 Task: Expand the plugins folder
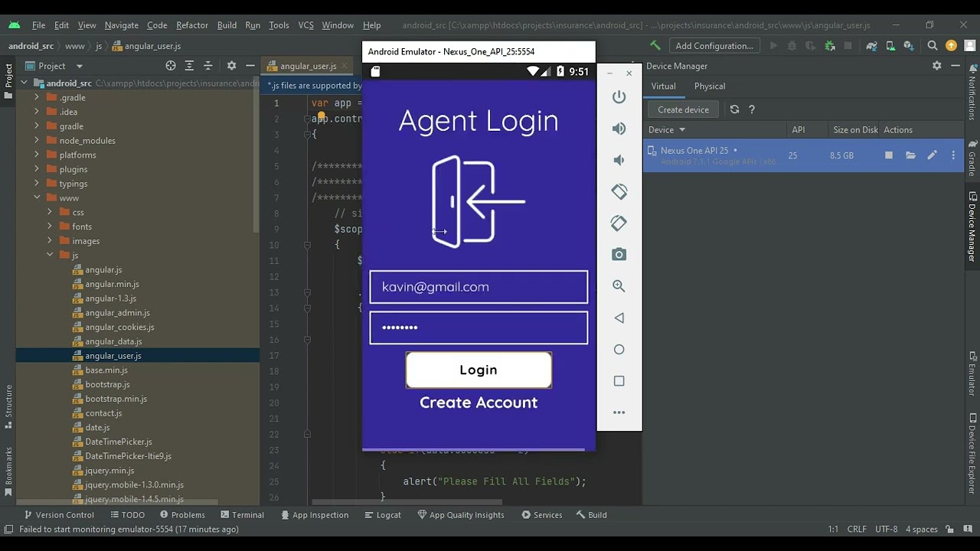pos(37,169)
